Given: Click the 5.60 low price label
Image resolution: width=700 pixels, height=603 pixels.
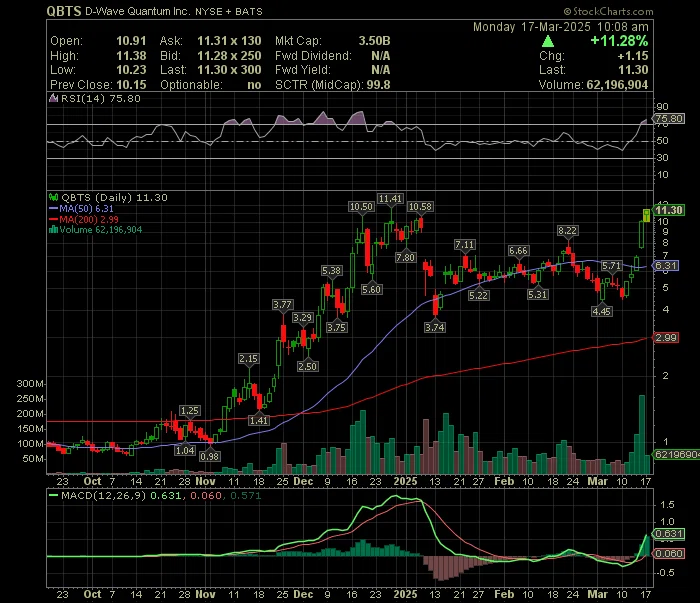Looking at the screenshot, I should pyautogui.click(x=371, y=290).
